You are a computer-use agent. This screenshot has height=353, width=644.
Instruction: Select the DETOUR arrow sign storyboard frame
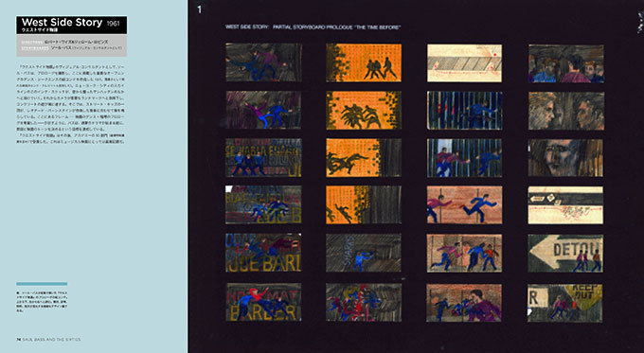[x=565, y=254]
